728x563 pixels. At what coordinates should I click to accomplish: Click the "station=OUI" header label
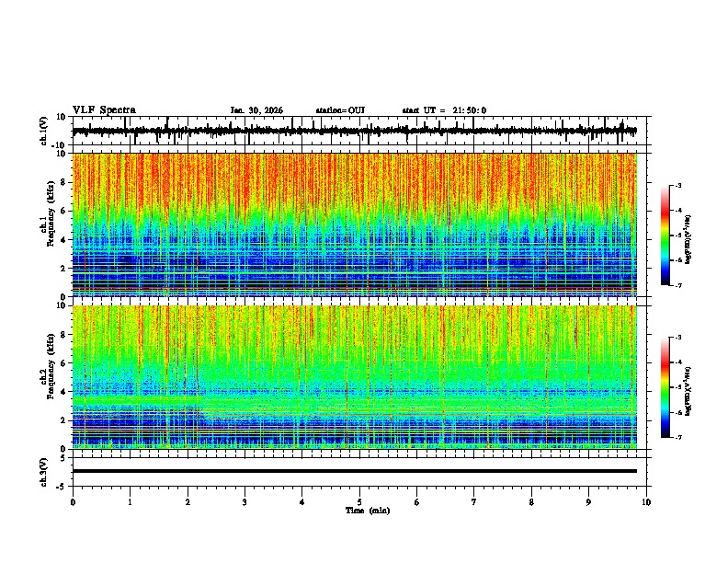pyautogui.click(x=340, y=110)
